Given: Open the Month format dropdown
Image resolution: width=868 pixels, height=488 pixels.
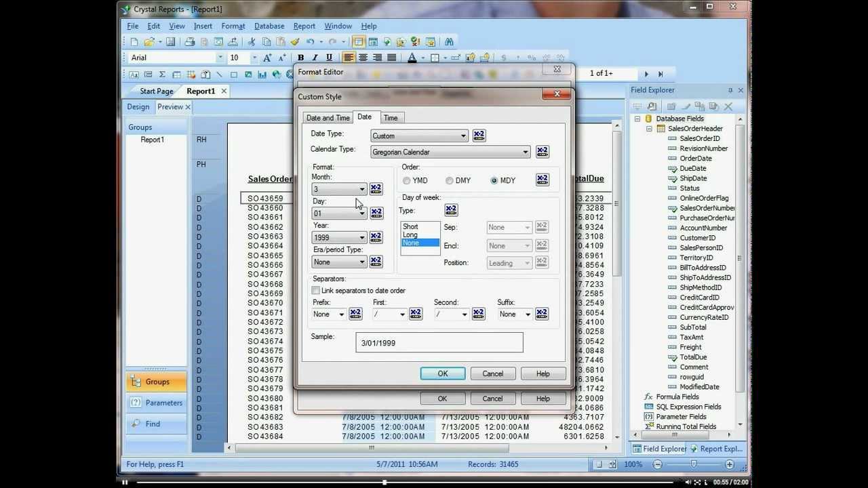Looking at the screenshot, I should coord(362,190).
